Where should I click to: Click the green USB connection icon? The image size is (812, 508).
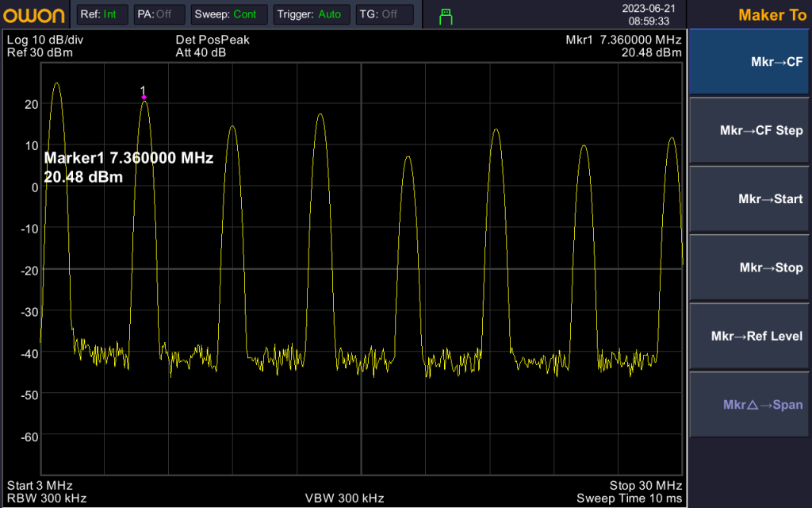tap(446, 15)
